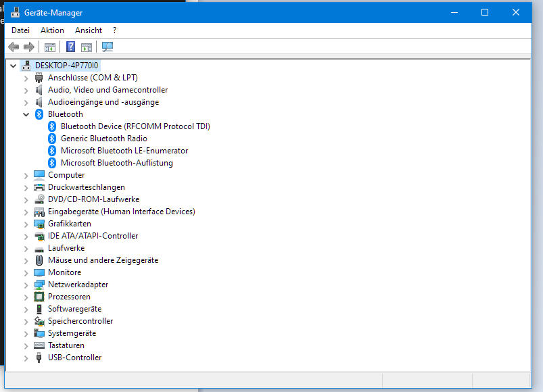Click the icon of Microsoft Bluetooth-Auflistung
The width and height of the screenshot is (543, 392).
pos(52,163)
